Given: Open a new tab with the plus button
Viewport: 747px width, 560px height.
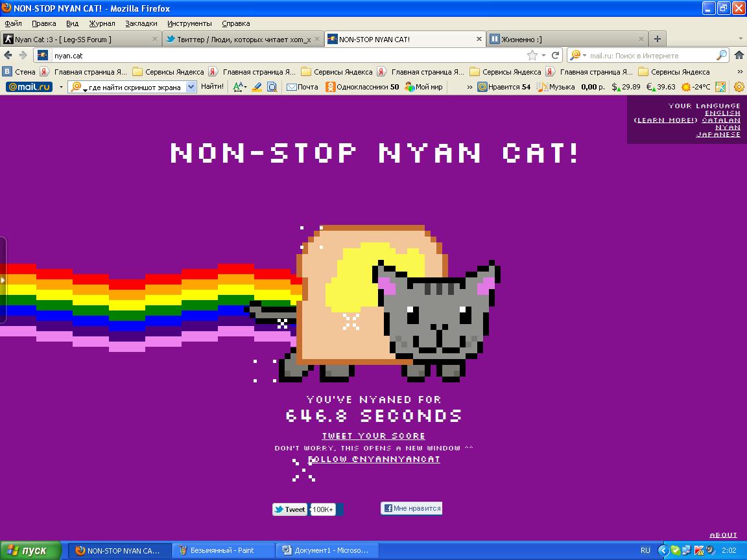Looking at the screenshot, I should [658, 39].
